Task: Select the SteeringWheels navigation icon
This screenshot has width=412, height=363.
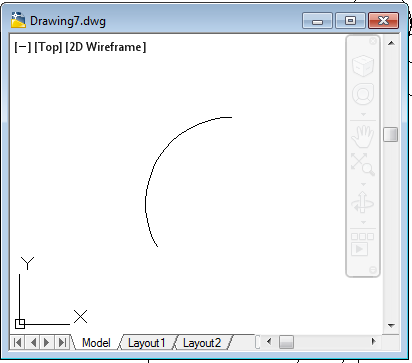Action: (x=363, y=94)
